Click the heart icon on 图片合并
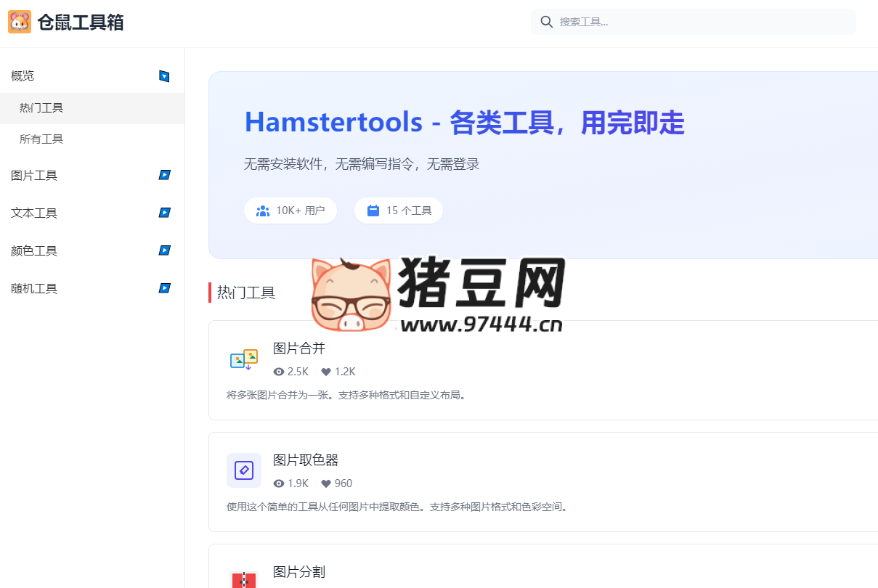The image size is (878, 588). coord(326,372)
